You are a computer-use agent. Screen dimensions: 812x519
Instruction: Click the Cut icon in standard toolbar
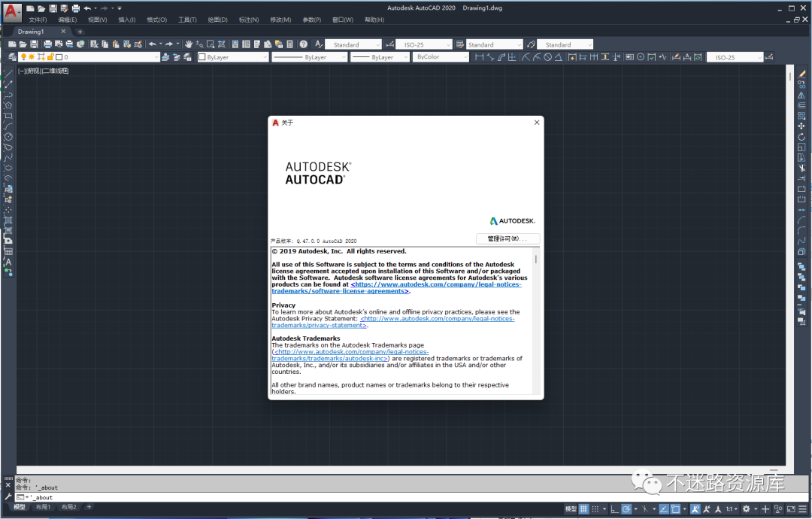pos(94,44)
